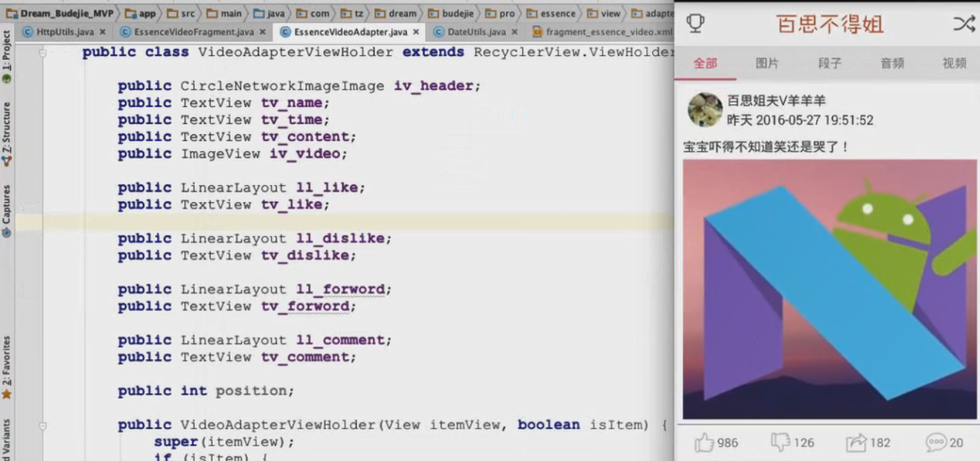Click ll_dislike field in code
This screenshot has height=461, width=980.
(x=340, y=238)
